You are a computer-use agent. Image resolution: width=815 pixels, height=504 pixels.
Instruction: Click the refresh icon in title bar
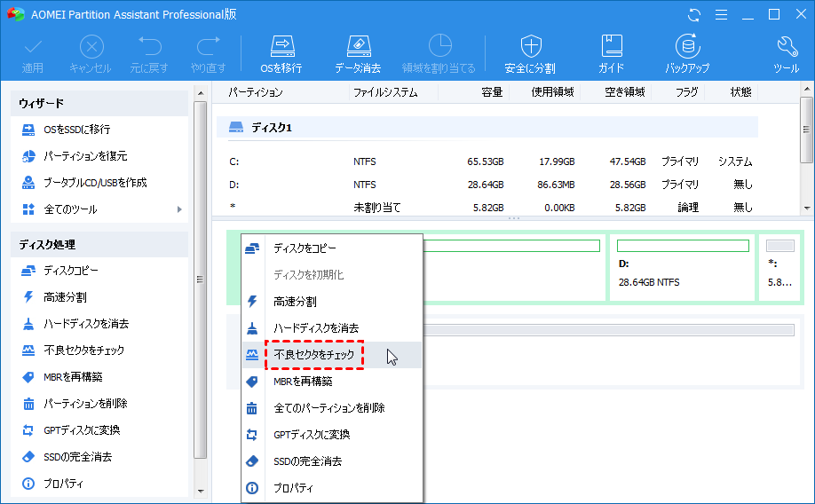pos(694,14)
